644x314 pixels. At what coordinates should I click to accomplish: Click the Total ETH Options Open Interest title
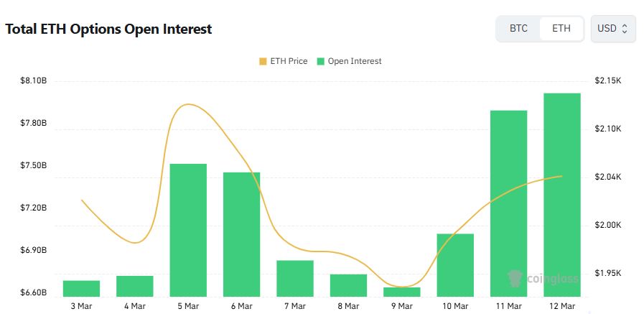click(109, 29)
